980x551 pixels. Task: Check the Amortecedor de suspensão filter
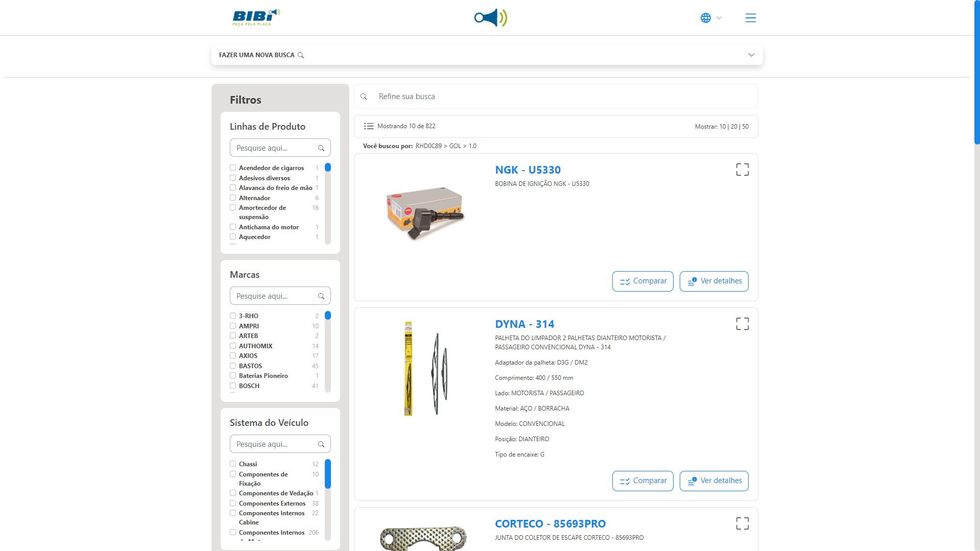(233, 207)
